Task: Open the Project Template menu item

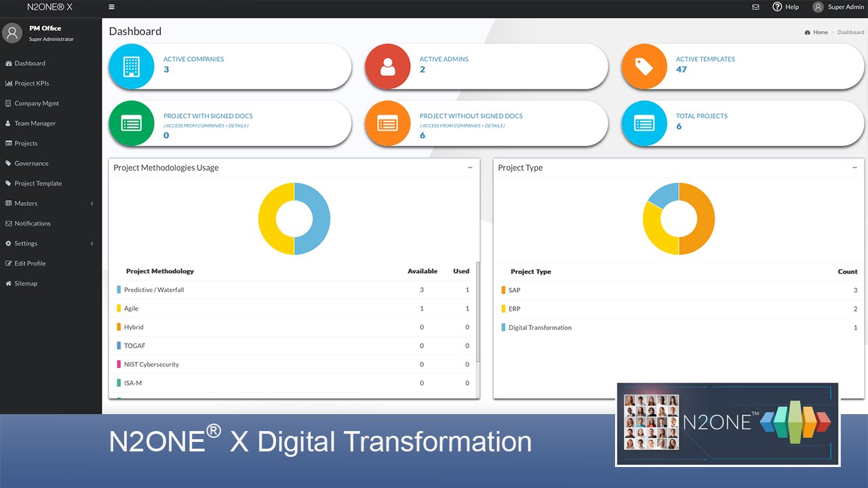Action: 51,184
